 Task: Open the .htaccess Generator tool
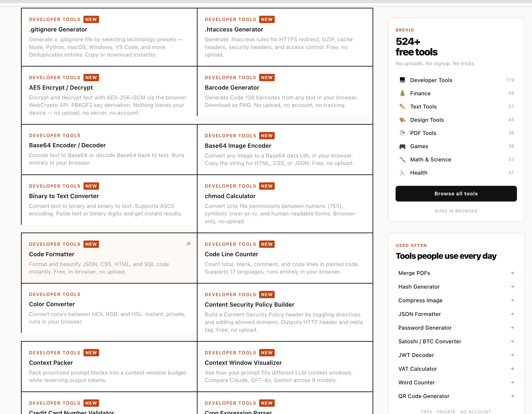click(x=285, y=37)
